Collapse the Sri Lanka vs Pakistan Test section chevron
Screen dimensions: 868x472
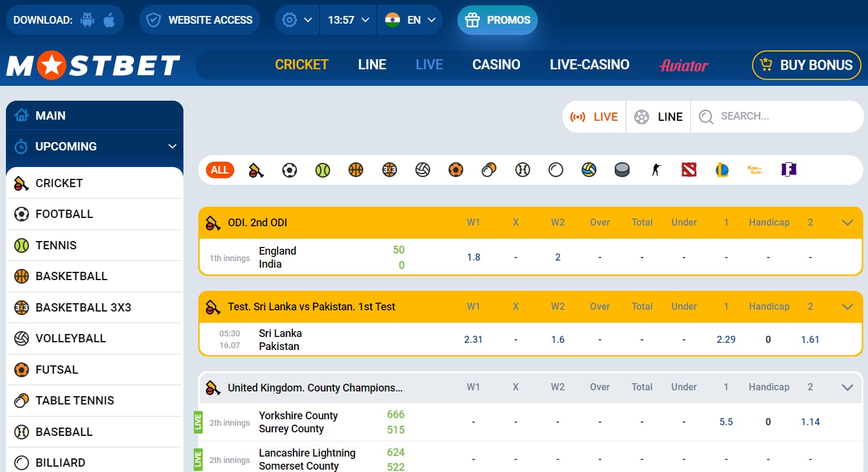[x=847, y=307]
